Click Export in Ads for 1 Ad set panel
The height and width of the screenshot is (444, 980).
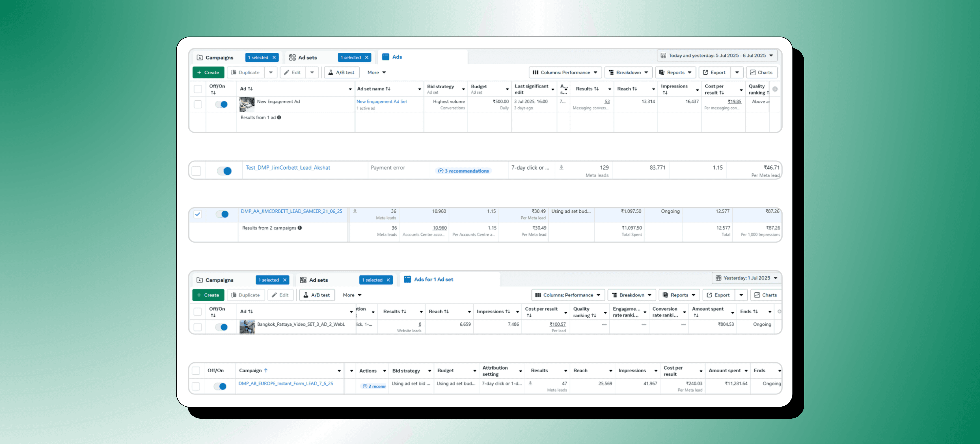point(718,295)
